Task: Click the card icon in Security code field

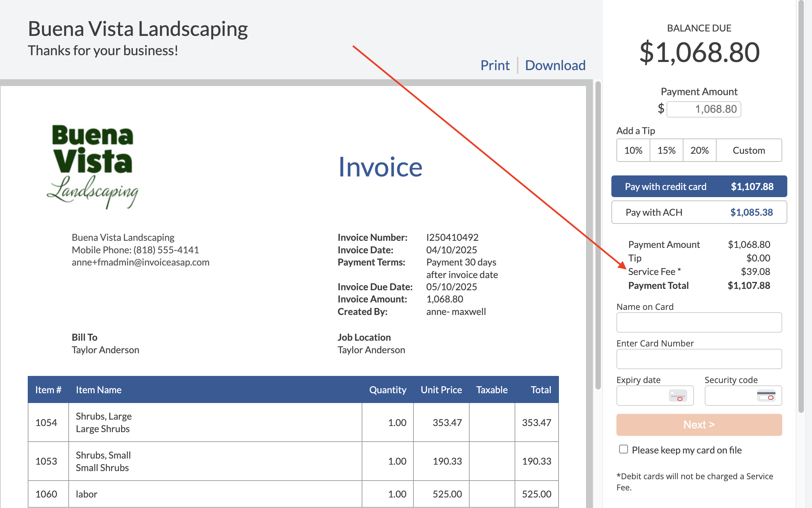Action: tap(766, 396)
